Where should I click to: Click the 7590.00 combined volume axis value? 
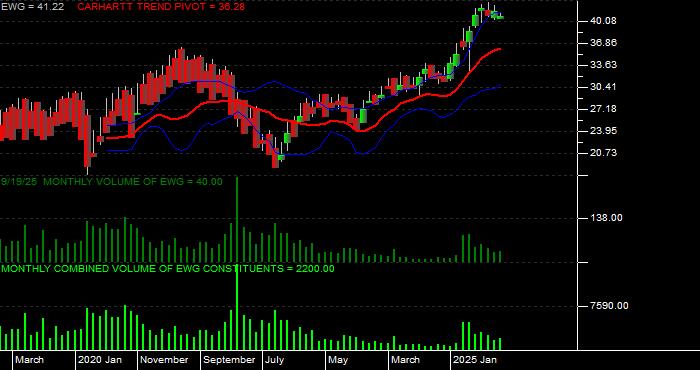[x=609, y=306]
